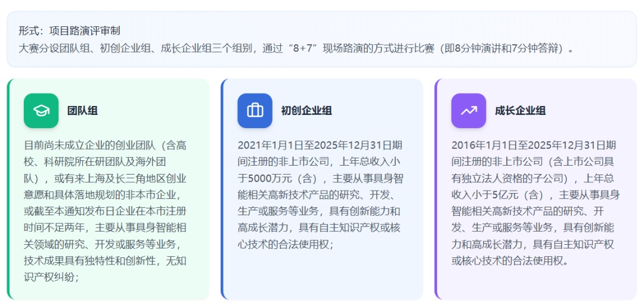
Task: Click the blue briefcase icon
Action: (255, 111)
